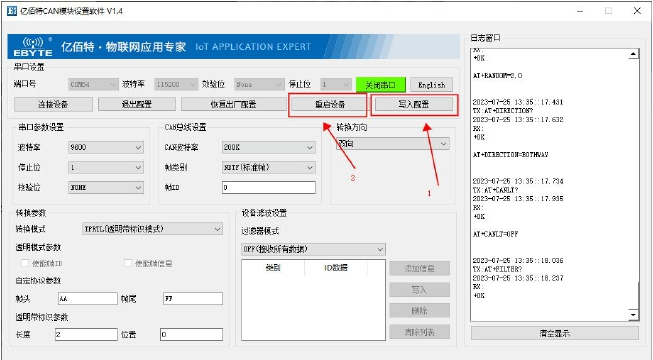Expand 停止位 dropdown in 串口参数设置

point(106,168)
